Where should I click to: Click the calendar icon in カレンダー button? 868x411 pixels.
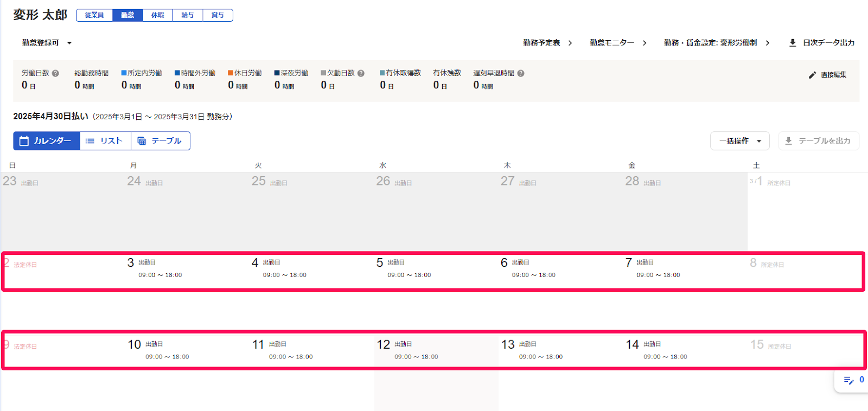tap(24, 141)
